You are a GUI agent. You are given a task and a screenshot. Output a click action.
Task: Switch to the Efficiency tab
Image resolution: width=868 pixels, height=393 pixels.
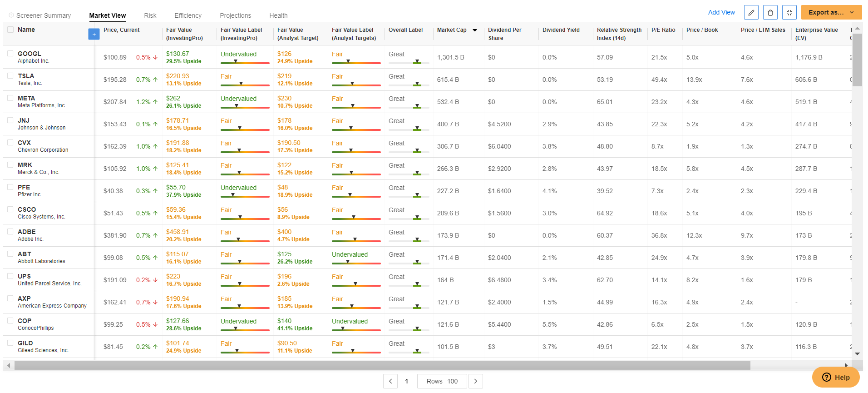coord(188,15)
